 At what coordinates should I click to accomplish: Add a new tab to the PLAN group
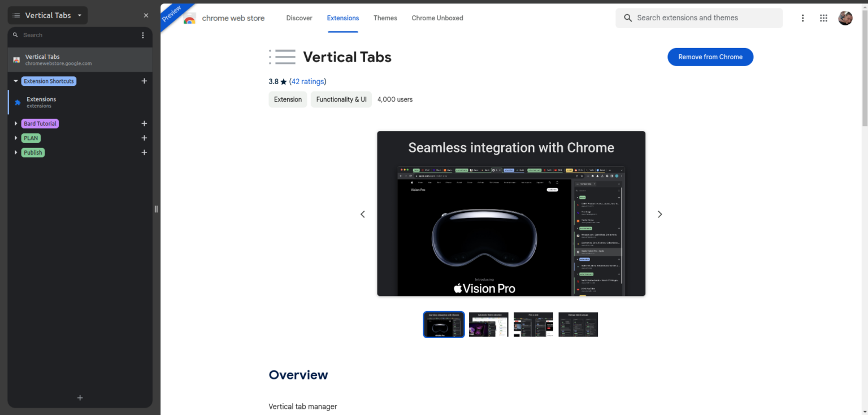[144, 138]
